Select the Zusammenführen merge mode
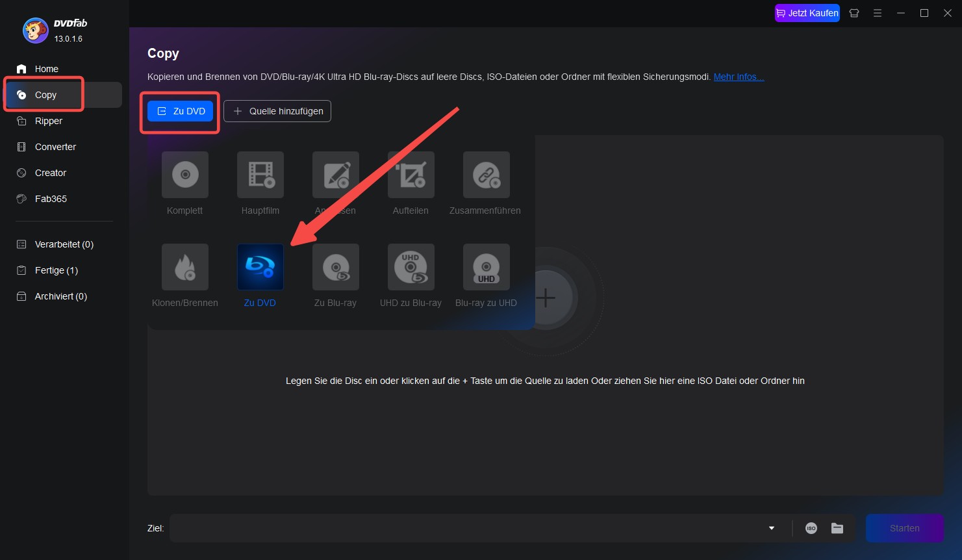This screenshot has height=560, width=962. coord(487,175)
